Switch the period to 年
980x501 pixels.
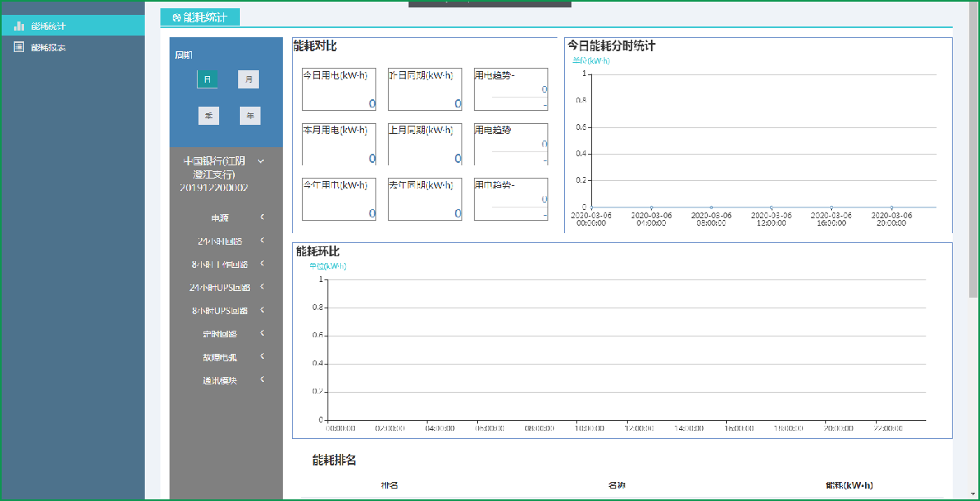tap(250, 116)
